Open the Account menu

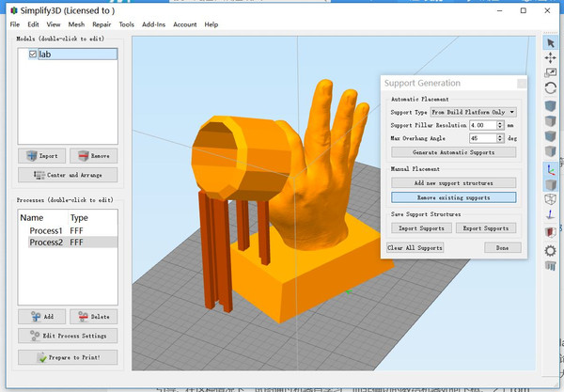click(x=185, y=24)
